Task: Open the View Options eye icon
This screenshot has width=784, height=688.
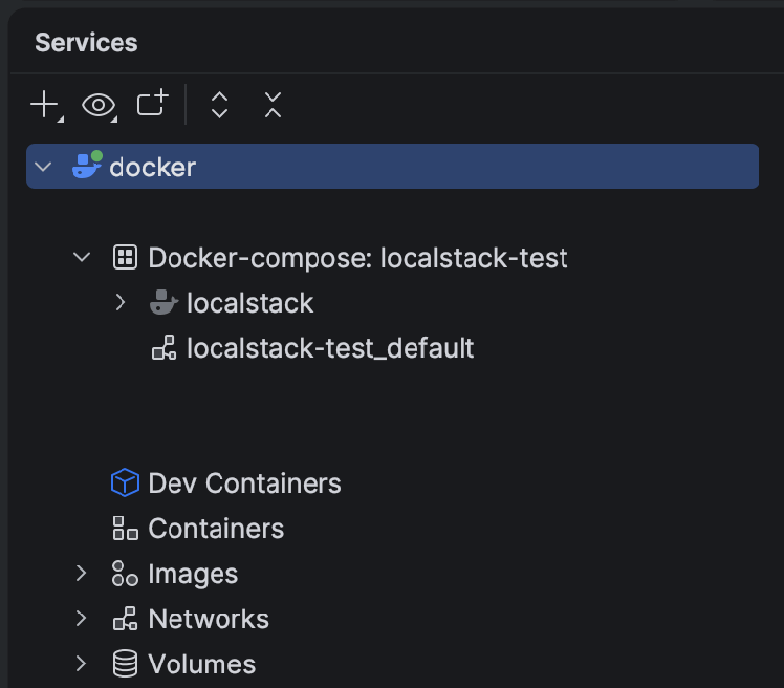Action: (98, 104)
